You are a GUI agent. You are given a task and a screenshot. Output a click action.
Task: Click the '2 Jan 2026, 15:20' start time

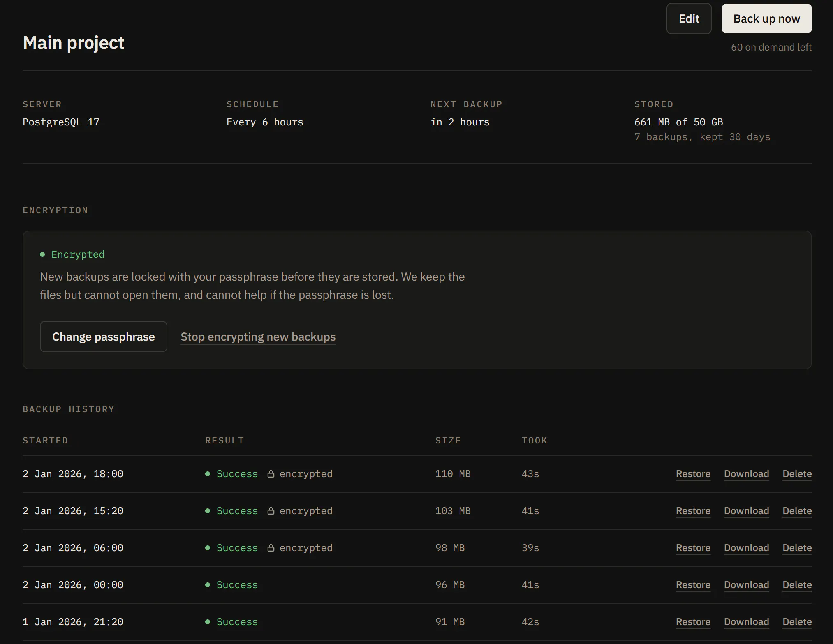coord(73,511)
